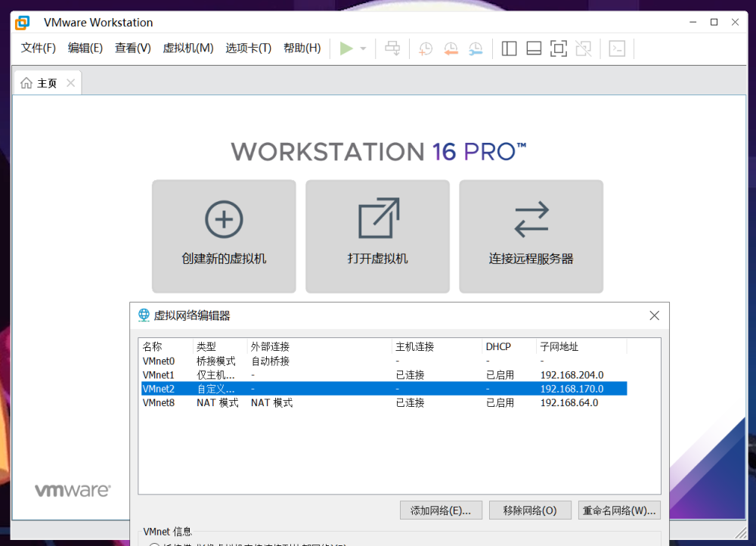
Task: Click the 自动桥接 external connection cell
Action: [270, 361]
